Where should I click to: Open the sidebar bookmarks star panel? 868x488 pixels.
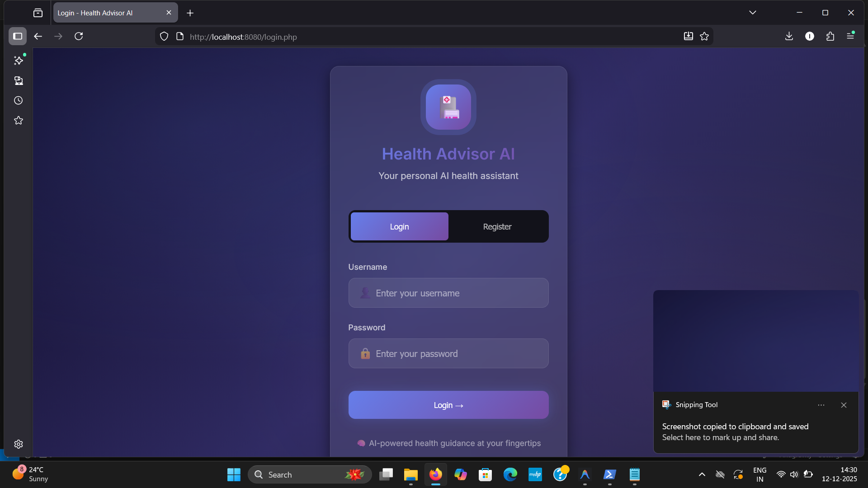pyautogui.click(x=19, y=120)
